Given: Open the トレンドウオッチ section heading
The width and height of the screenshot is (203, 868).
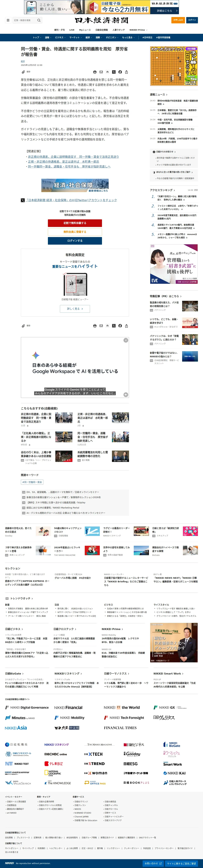Looking at the screenshot, I should tap(22, 598).
